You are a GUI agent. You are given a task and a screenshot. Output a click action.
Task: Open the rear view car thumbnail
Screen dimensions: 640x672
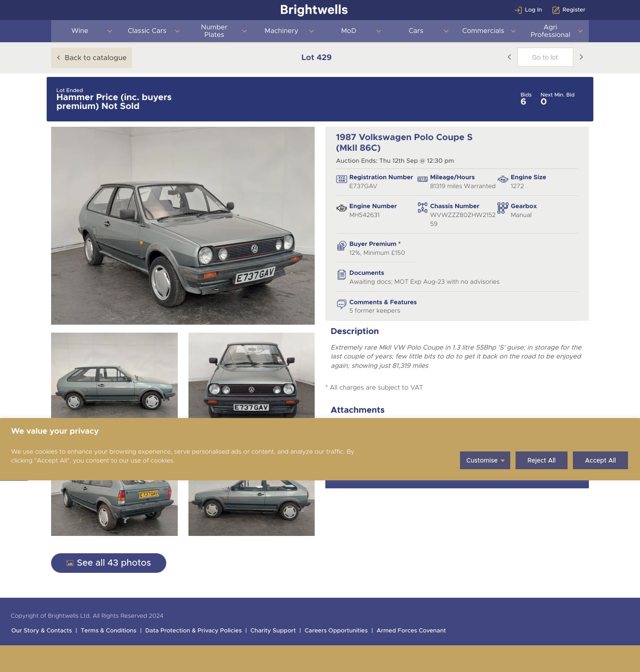[x=114, y=508]
